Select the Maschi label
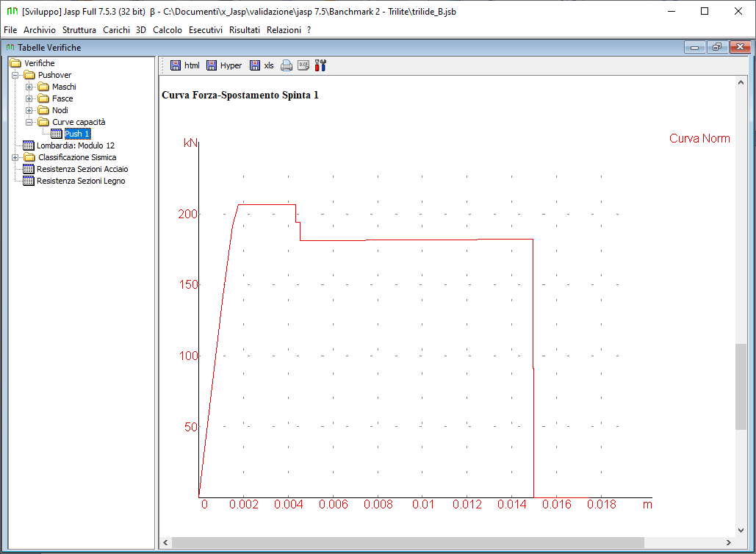The width and height of the screenshot is (756, 554). [64, 87]
